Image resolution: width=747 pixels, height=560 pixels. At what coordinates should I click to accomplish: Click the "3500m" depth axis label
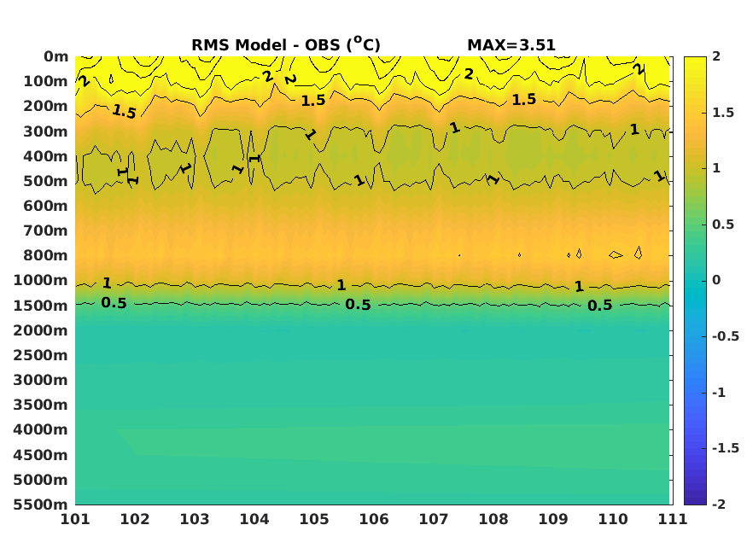click(41, 405)
